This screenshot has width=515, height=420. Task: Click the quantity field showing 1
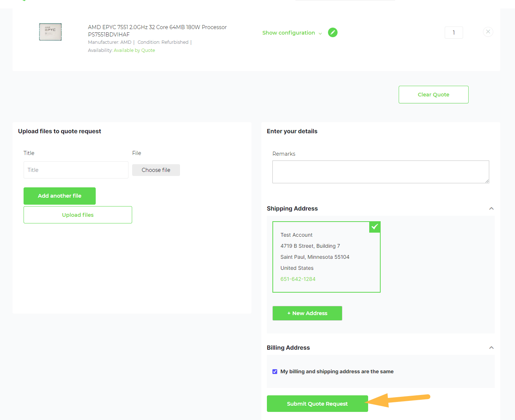(x=454, y=32)
